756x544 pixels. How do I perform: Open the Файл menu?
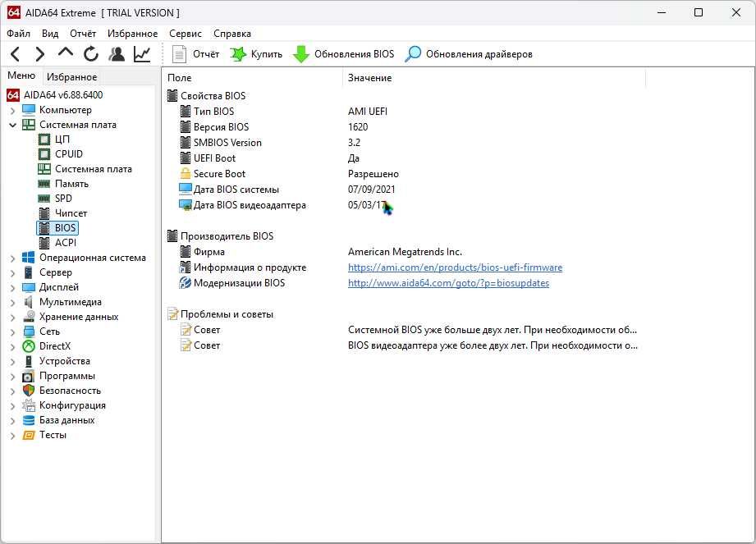point(18,34)
